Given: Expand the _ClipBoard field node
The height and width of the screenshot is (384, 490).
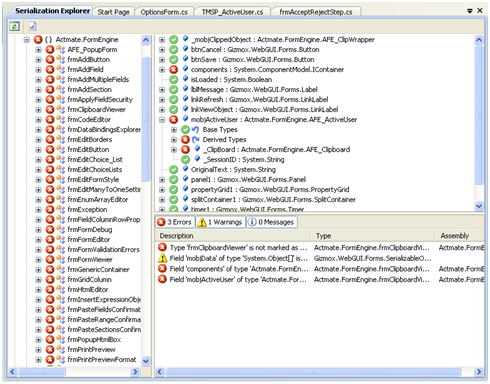Looking at the screenshot, I should point(174,150).
